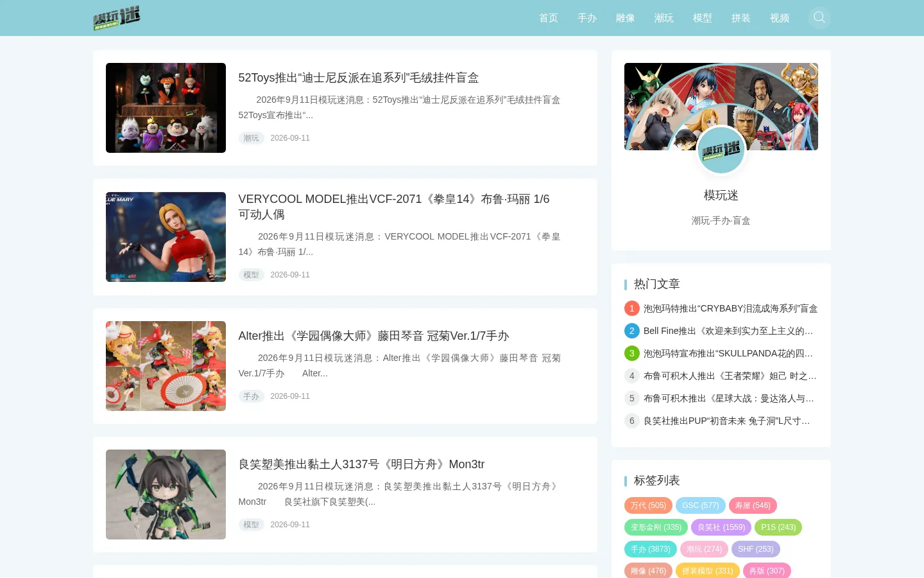Viewport: 924px width, 578px height.
Task: Click the 潮玩 category tag on 52Toys post
Action: [252, 138]
